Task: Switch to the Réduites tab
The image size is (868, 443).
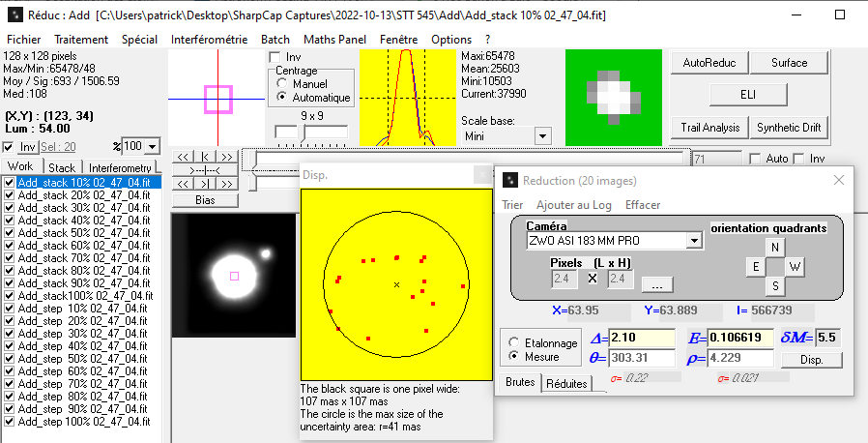Action: (567, 383)
